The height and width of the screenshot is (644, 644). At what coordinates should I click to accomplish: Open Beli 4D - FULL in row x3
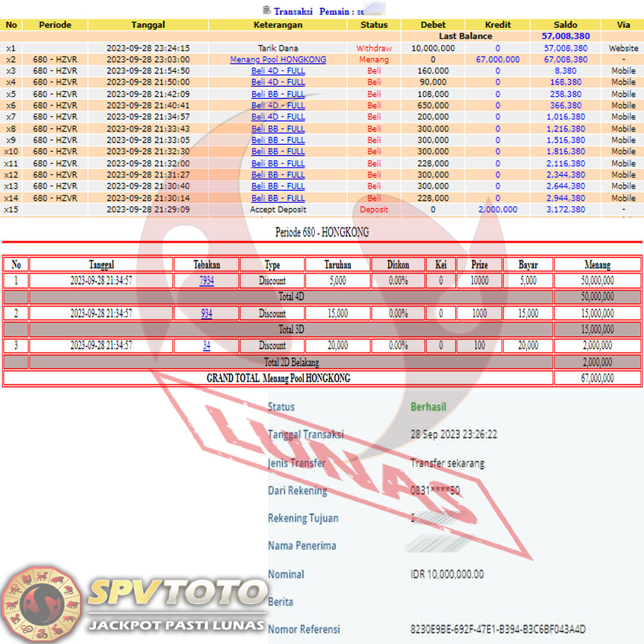[278, 71]
